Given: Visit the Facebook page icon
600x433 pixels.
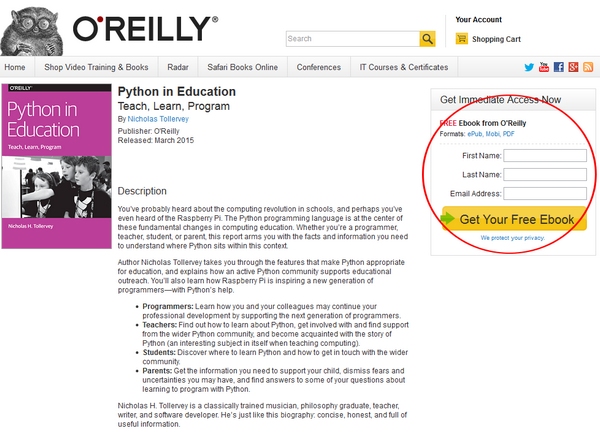Looking at the screenshot, I should 559,67.
